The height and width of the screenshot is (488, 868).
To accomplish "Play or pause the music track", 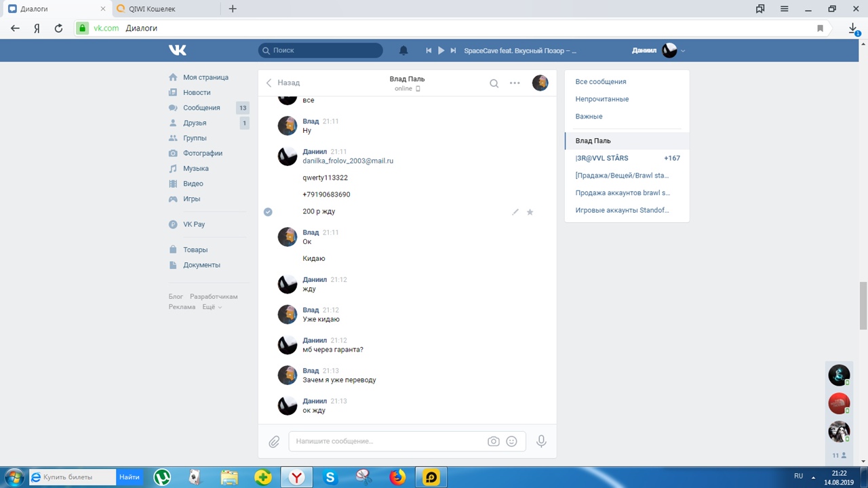I will (x=441, y=51).
